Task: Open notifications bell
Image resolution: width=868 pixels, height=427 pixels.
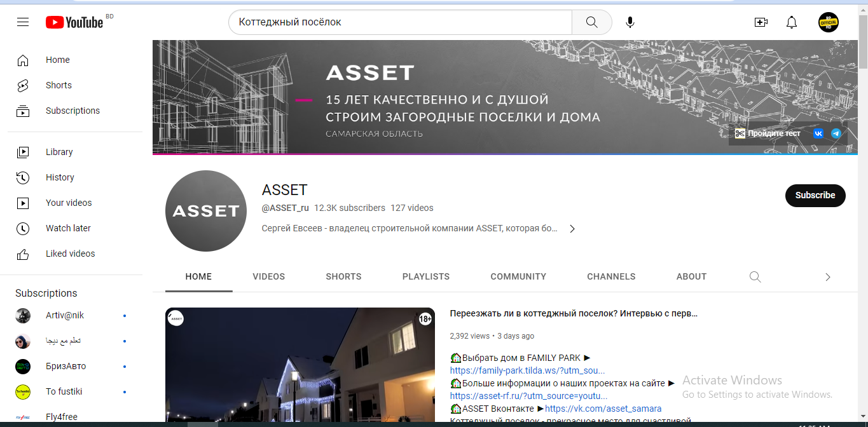Action: pos(791,22)
